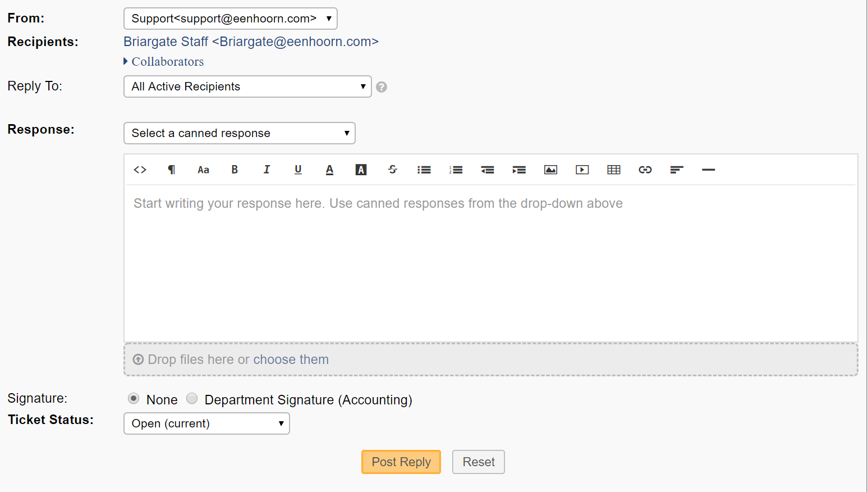
Task: Insert a table with the toolbar icon
Action: click(614, 170)
